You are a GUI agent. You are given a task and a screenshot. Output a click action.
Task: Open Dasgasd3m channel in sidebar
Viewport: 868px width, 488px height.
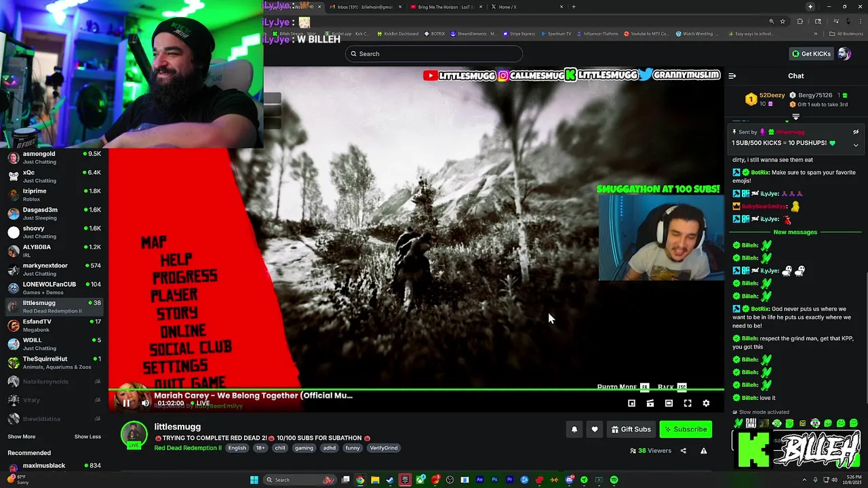54,213
